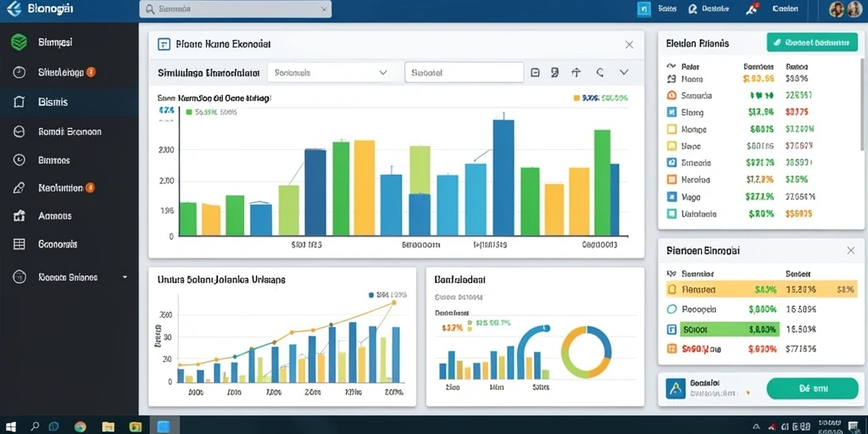The image size is (868, 434).
Task: Click the refresh icon in chart toolbar
Action: click(x=600, y=73)
